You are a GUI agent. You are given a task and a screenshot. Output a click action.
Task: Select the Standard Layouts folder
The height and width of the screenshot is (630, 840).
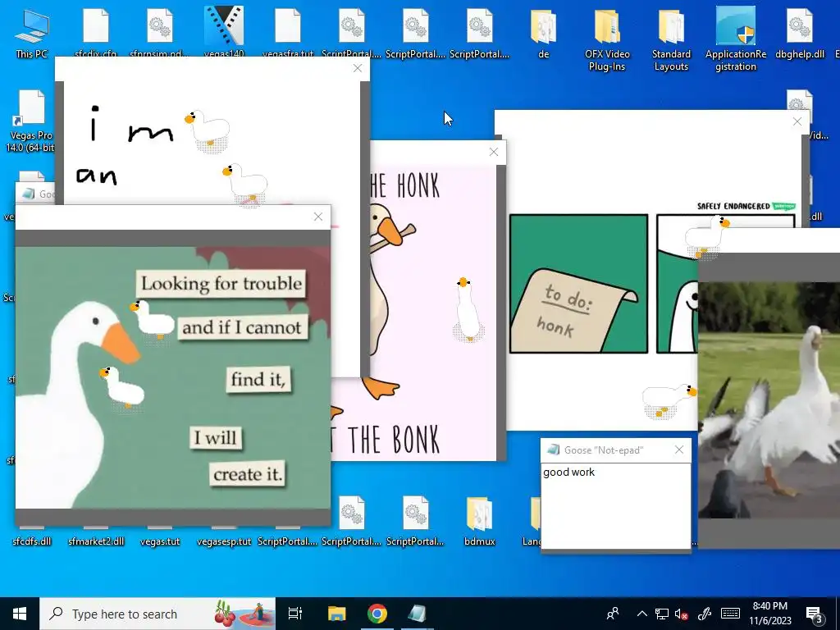pyautogui.click(x=671, y=39)
